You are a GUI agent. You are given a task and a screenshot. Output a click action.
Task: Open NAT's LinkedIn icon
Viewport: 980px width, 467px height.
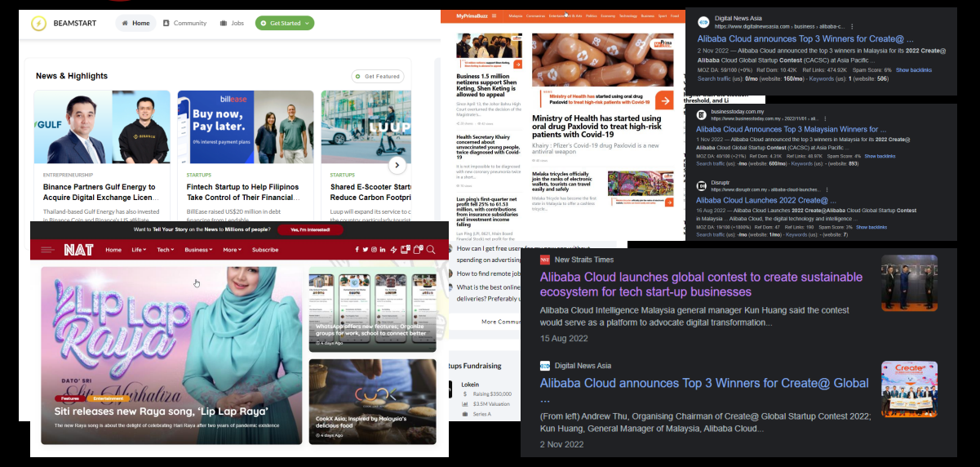[383, 250]
